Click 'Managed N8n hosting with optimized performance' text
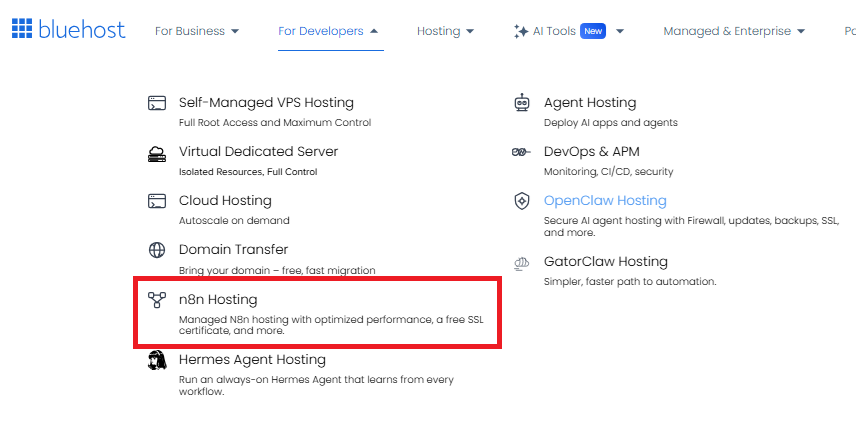The height and width of the screenshot is (421, 856). 306,319
